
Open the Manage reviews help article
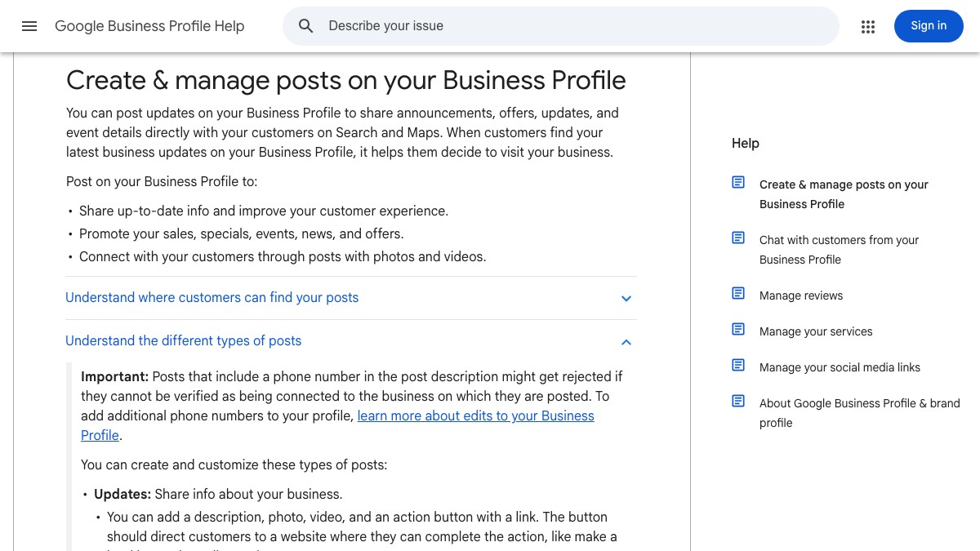(801, 295)
